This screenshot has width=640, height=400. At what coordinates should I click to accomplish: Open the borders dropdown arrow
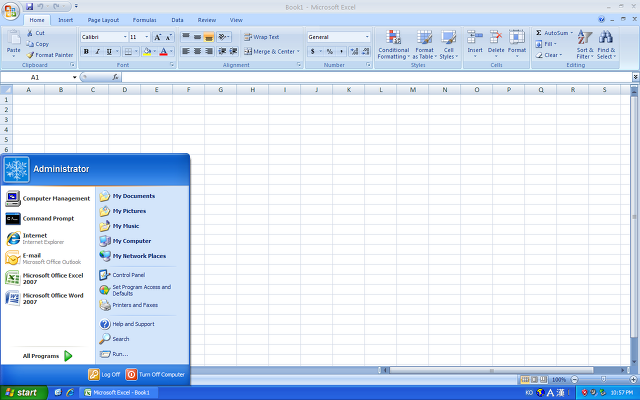tap(136, 51)
